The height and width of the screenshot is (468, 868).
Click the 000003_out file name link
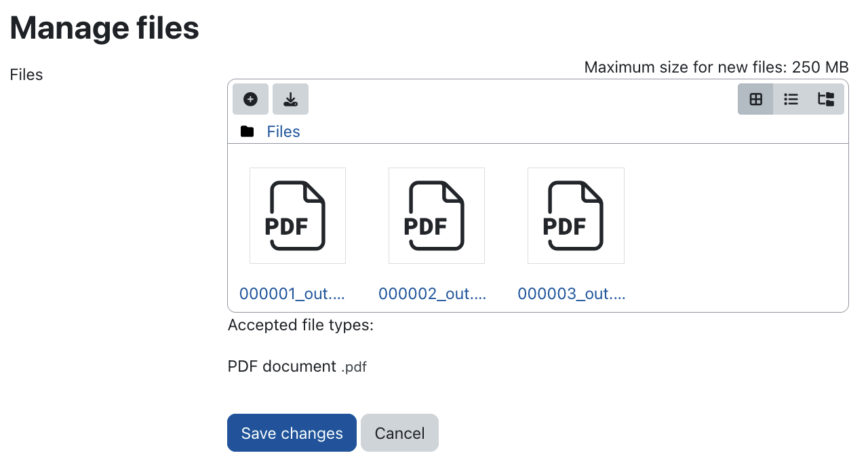(x=571, y=294)
